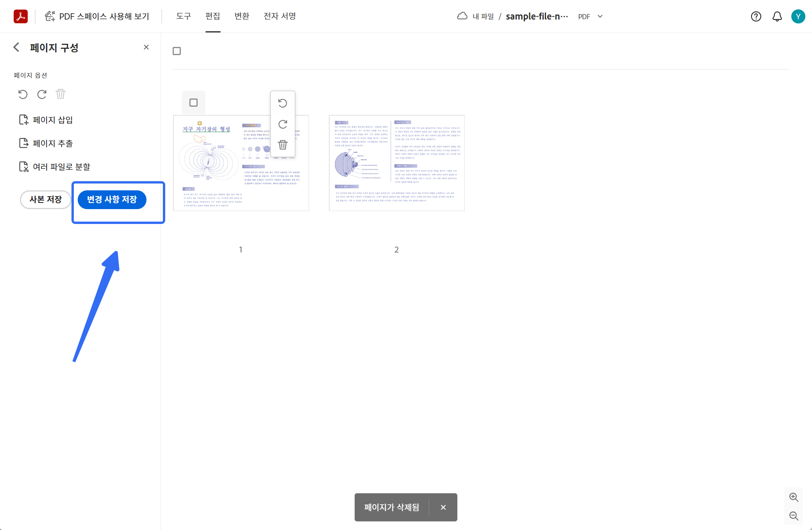Click the 페이지가 삭제됨 message text
The width and height of the screenshot is (812, 530).
click(392, 507)
